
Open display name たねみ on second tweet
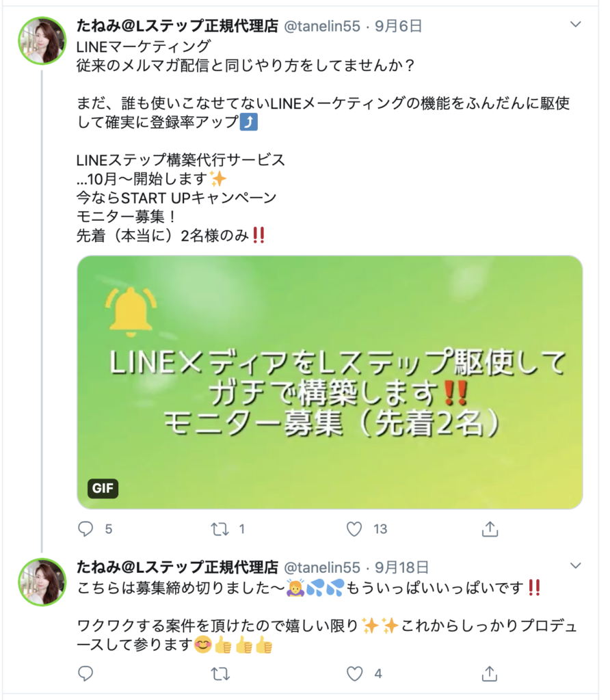(177, 567)
